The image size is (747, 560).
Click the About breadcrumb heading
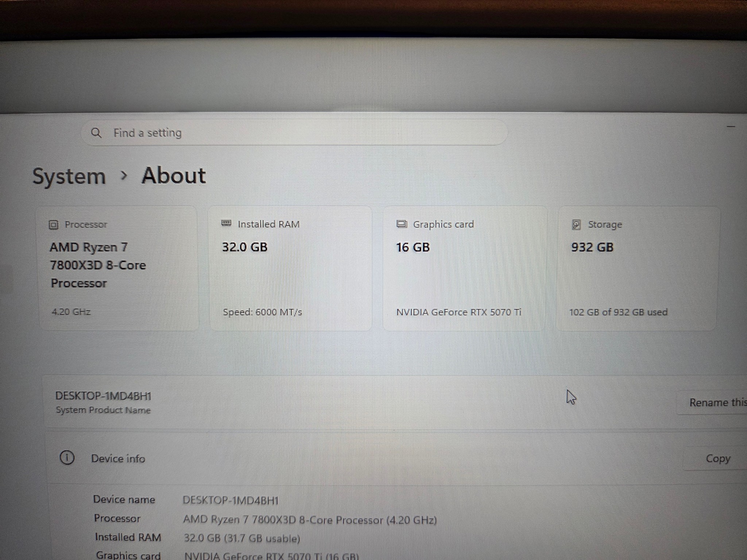[174, 176]
